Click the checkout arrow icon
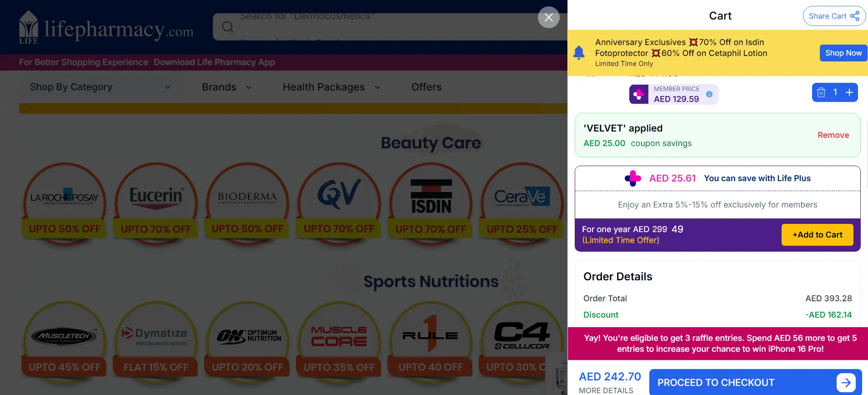868x395 pixels. (846, 383)
